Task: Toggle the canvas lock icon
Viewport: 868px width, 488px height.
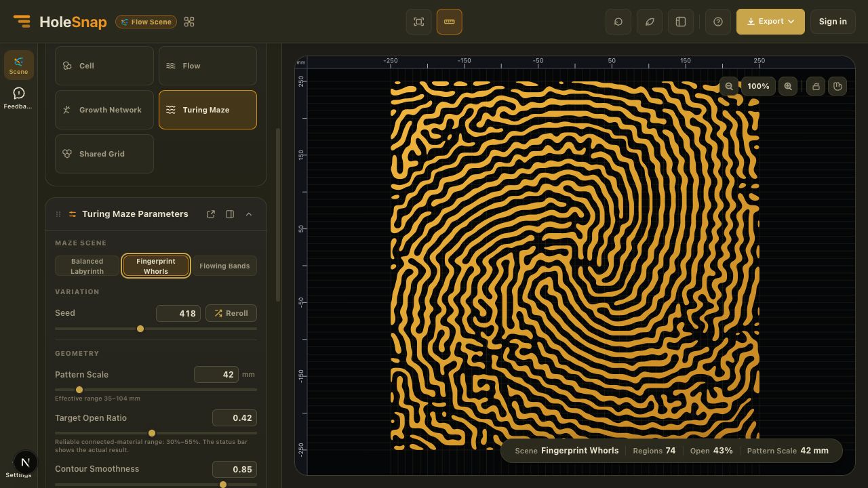Action: (816, 86)
